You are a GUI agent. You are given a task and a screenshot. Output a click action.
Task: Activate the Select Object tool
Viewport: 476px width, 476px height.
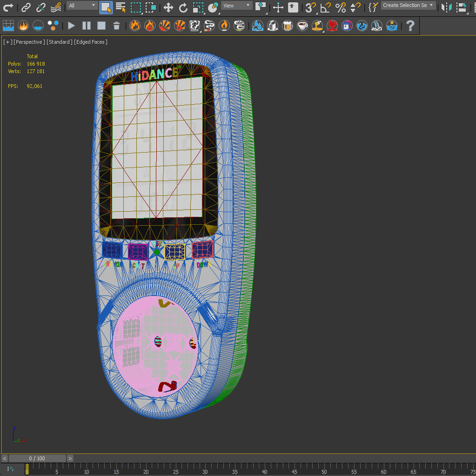coord(106,7)
